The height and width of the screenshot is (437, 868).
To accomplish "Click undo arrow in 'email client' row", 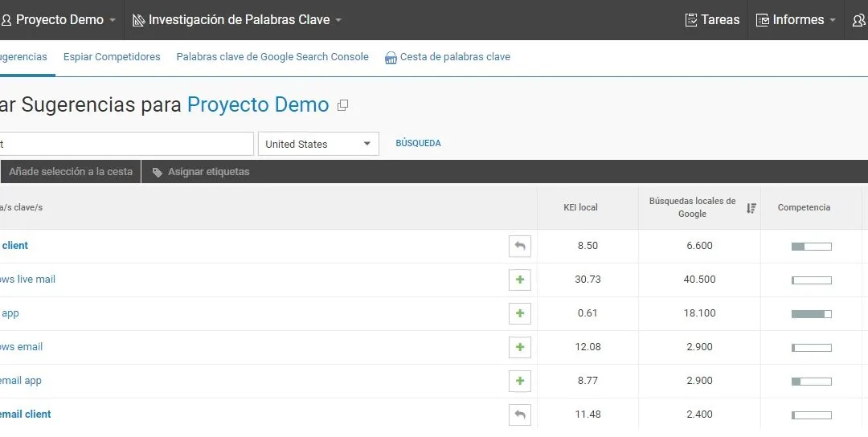I will coord(520,415).
